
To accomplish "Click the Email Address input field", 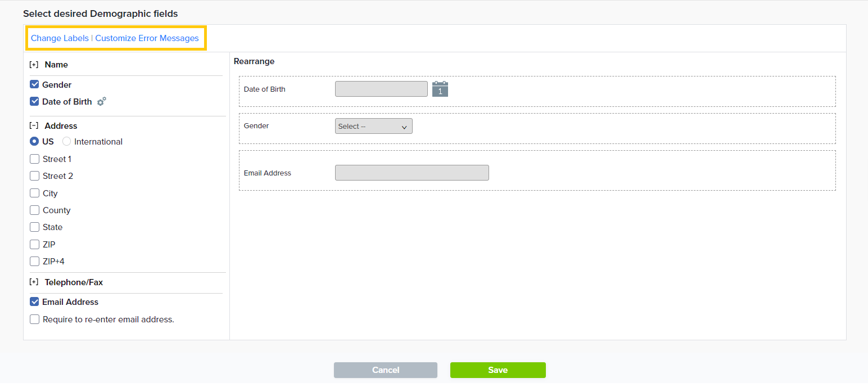I will 412,173.
